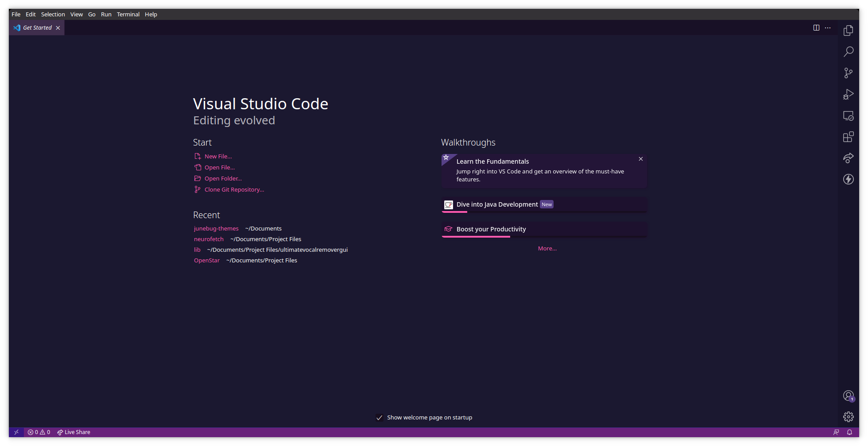Select the Get Started tab
Screen dimensions: 868x446
37,28
